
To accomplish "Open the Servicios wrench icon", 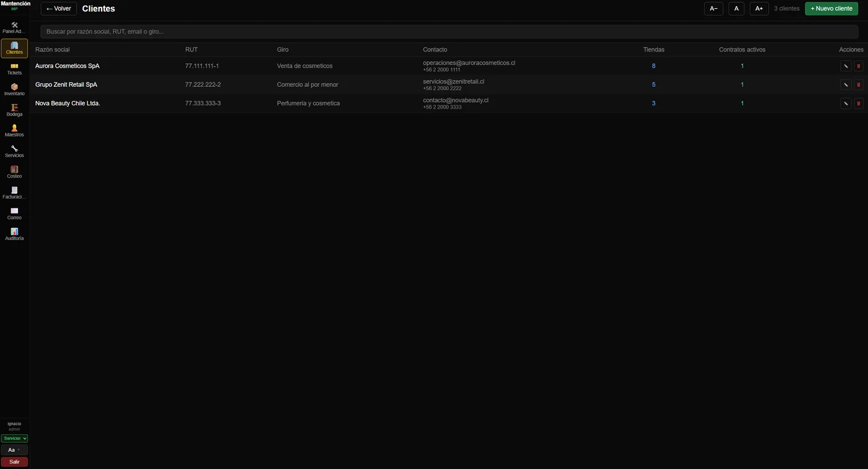I will (14, 152).
